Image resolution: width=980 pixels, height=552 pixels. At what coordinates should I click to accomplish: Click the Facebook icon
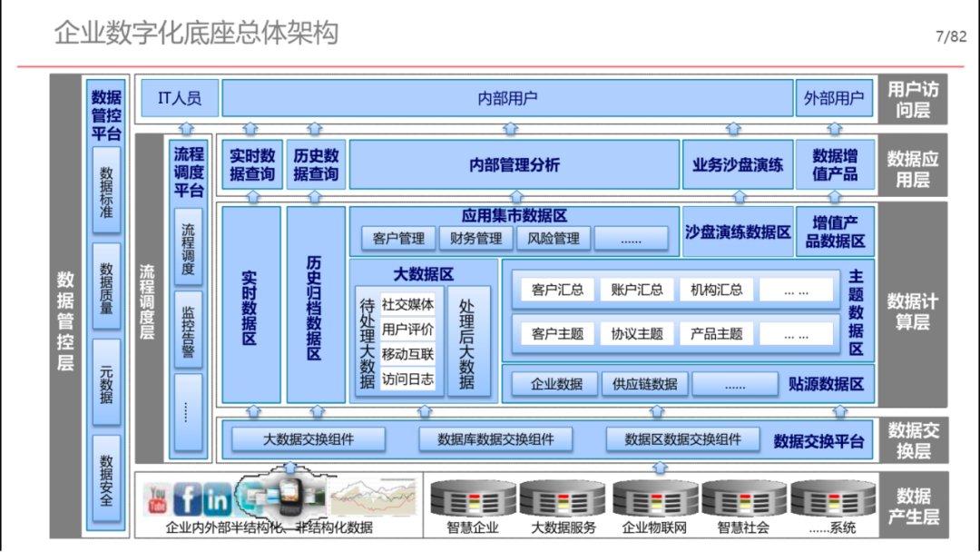(x=187, y=498)
